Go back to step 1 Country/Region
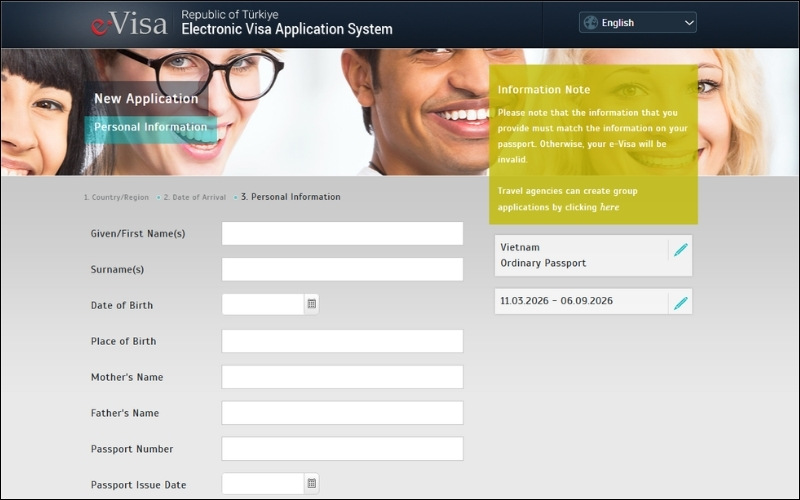 [x=116, y=198]
